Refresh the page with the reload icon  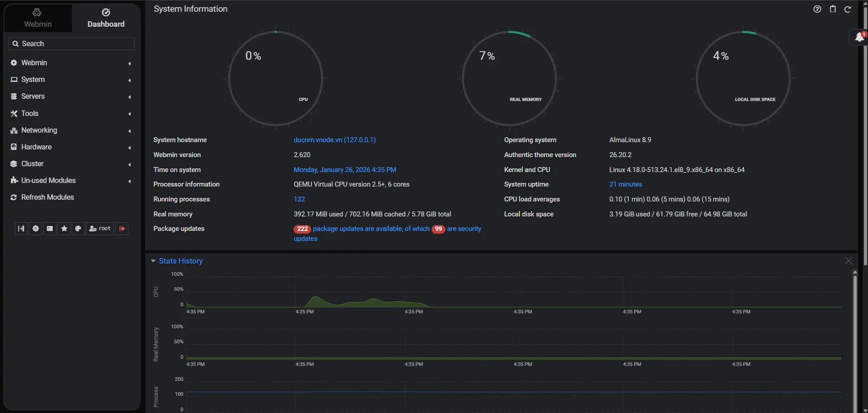(x=848, y=9)
